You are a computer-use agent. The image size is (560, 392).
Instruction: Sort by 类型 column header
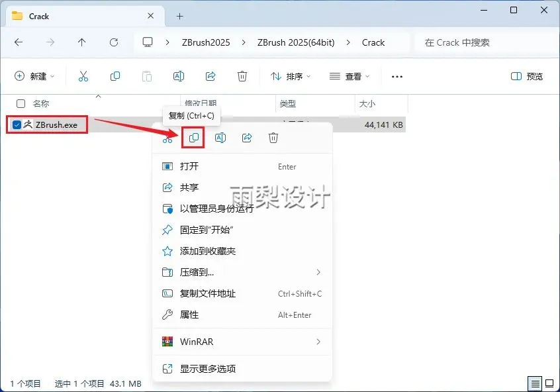[x=287, y=103]
